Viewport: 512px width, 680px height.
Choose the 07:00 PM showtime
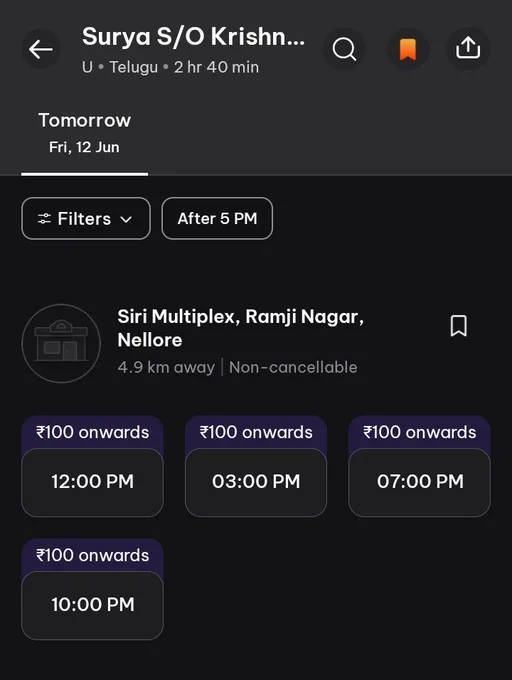(420, 482)
